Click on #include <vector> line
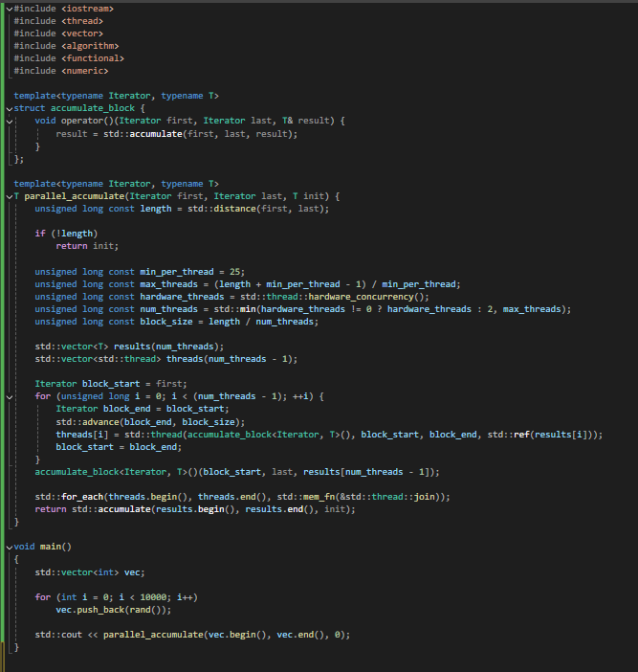Screen dimensions: 638x672 [x=58, y=34]
